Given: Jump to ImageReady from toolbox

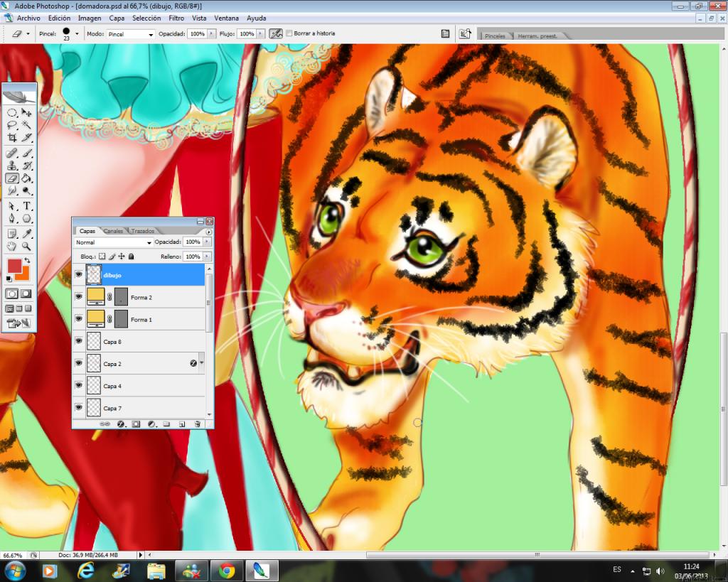Looking at the screenshot, I should pyautogui.click(x=18, y=323).
